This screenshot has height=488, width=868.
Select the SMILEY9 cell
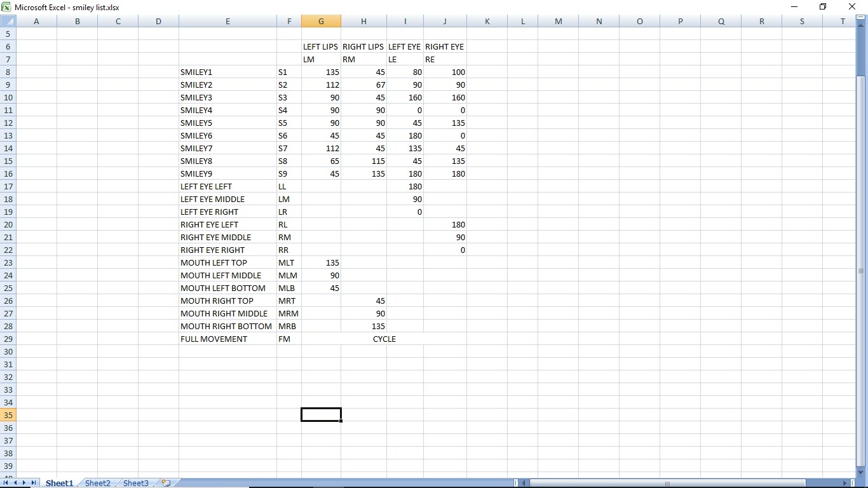[227, 173]
